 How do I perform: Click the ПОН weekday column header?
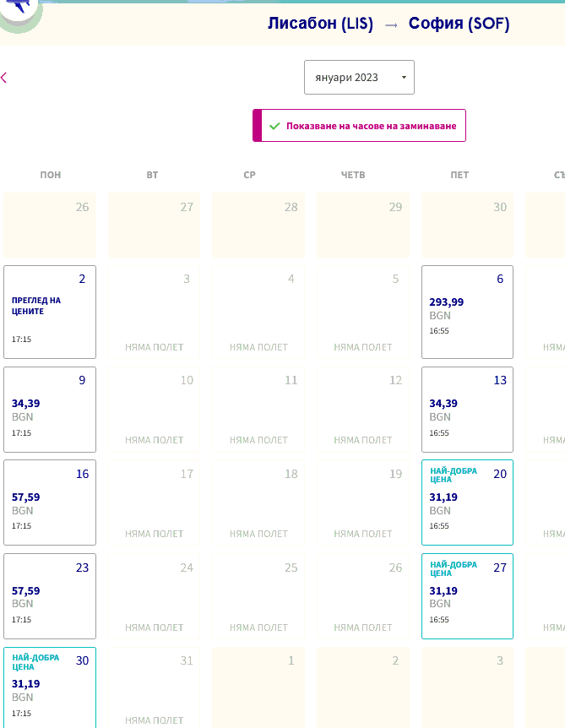point(51,175)
